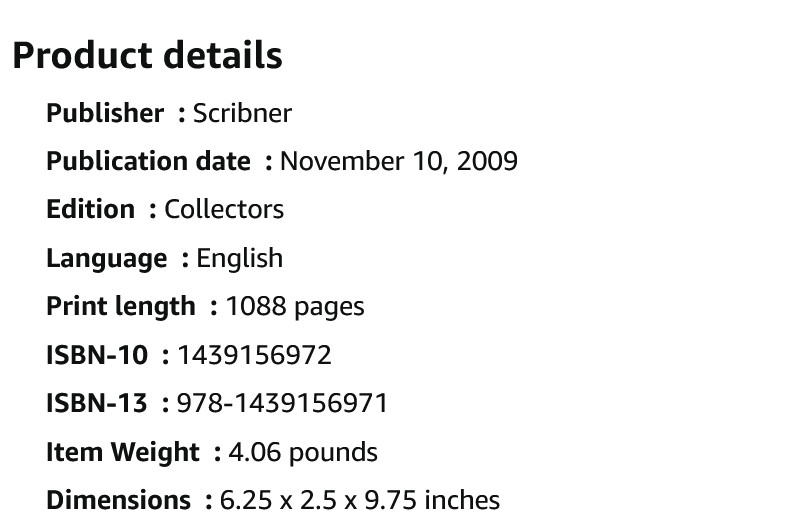
Task: Click the 4.06 pounds value
Action: tap(303, 452)
